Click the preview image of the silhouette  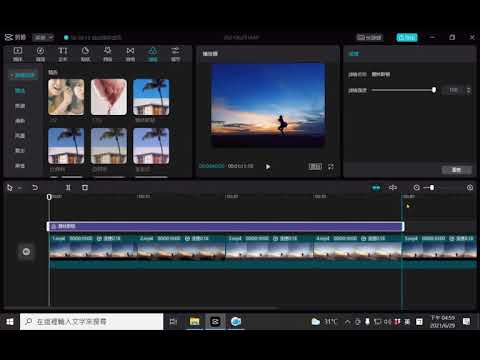pos(268,104)
